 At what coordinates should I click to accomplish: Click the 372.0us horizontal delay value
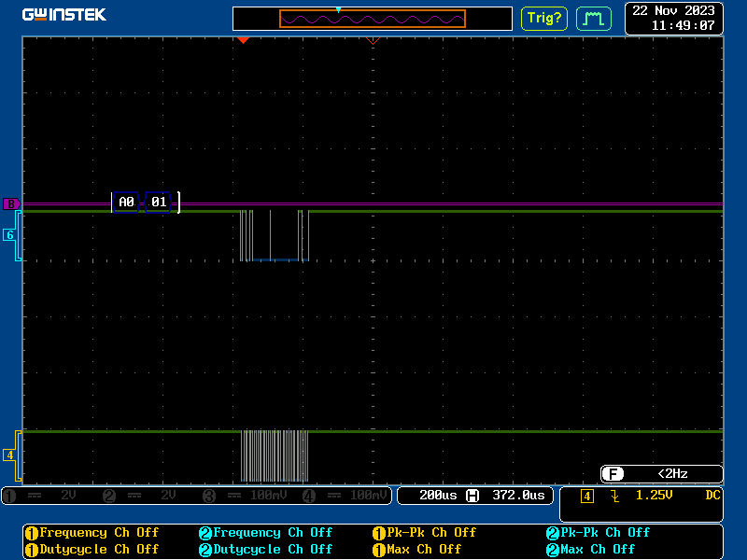518,496
